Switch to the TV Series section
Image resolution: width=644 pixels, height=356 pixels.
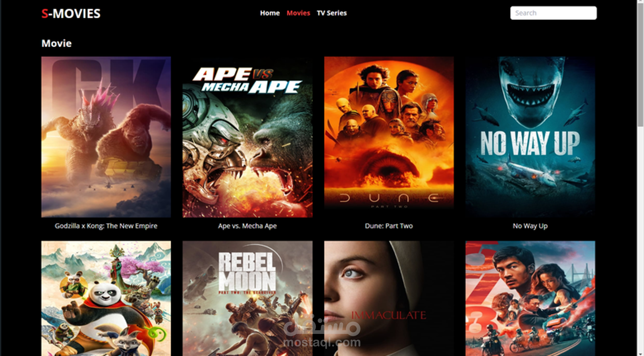click(332, 13)
